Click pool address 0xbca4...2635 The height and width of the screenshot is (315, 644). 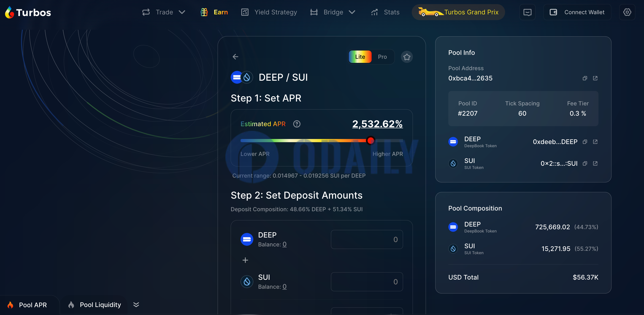(x=470, y=78)
